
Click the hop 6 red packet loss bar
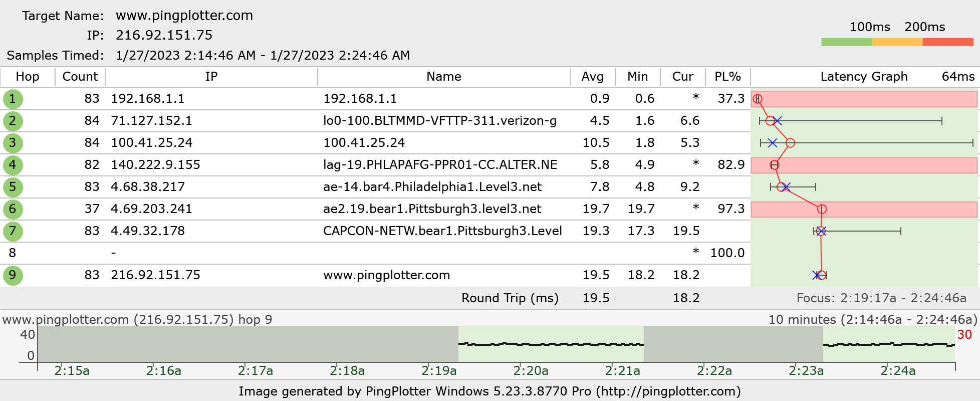[x=864, y=209]
